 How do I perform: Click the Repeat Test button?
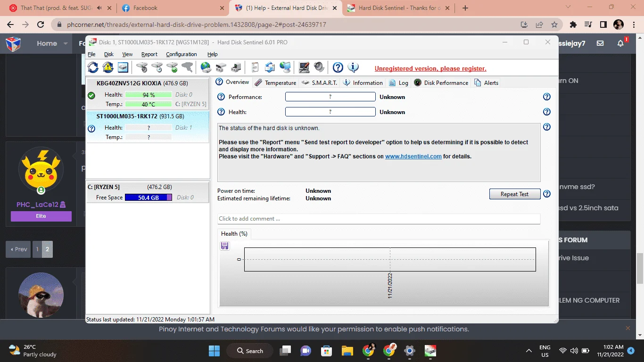click(514, 194)
